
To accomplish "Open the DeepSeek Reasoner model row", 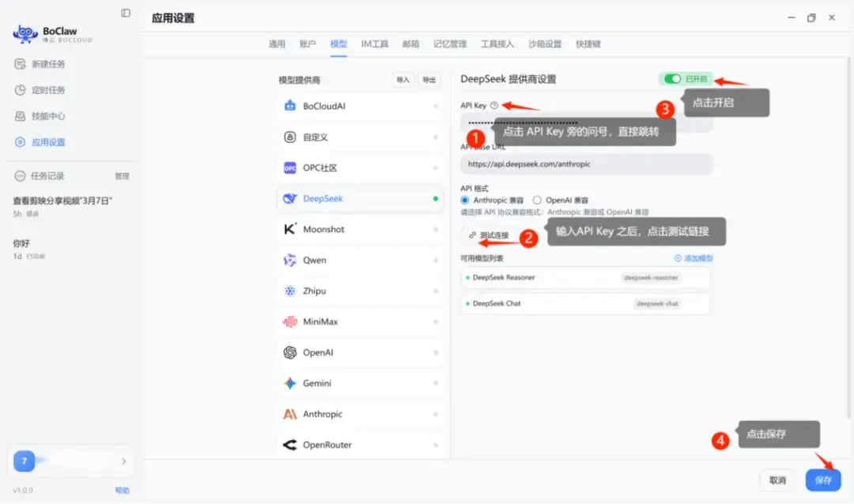I will click(585, 277).
